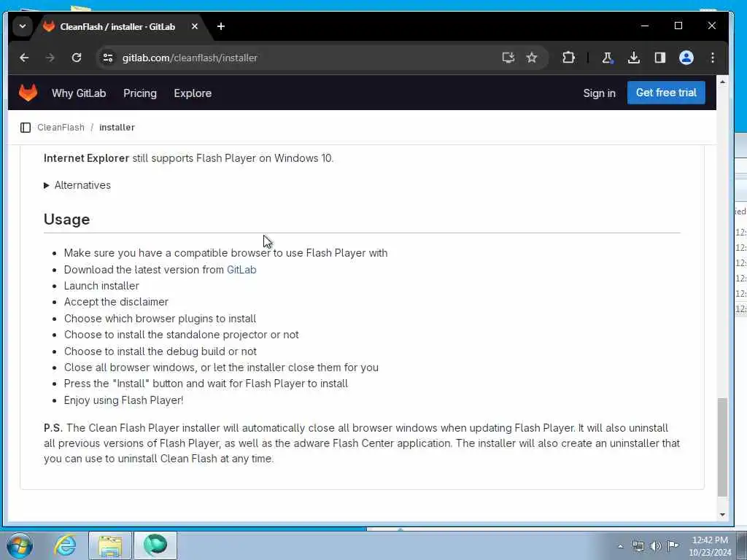Close the CleanFlash installer tab
This screenshot has height=560, width=747.
point(194,27)
